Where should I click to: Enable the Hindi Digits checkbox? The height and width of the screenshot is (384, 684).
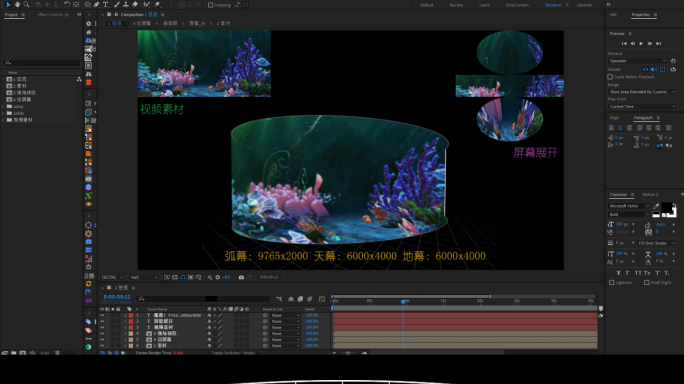(646, 283)
